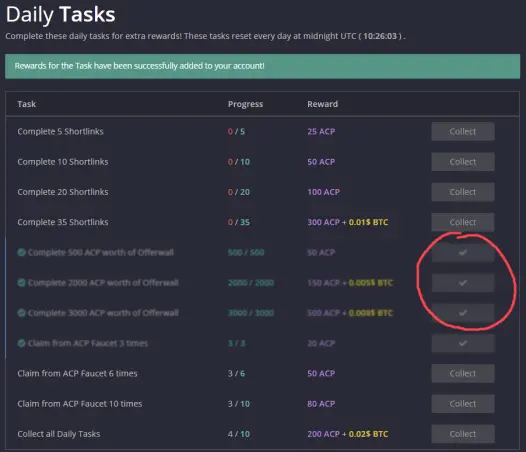Click the checkmark button for 500 ACP Offerwall row
Screen dimensions: 526x452
coord(463,252)
